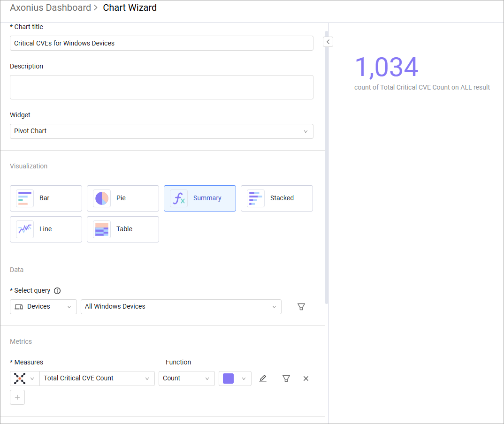The width and height of the screenshot is (504, 424).
Task: Click the pencil edit icon for the measure
Action: click(263, 379)
